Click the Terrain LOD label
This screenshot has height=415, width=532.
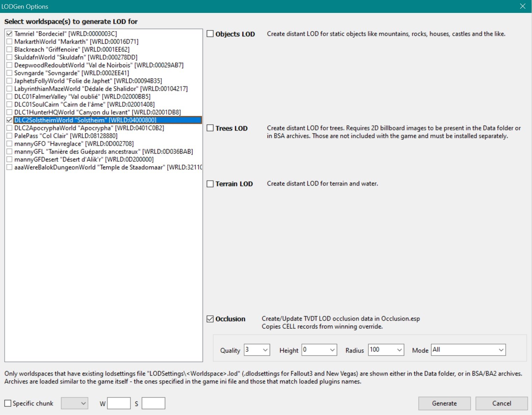pos(234,184)
